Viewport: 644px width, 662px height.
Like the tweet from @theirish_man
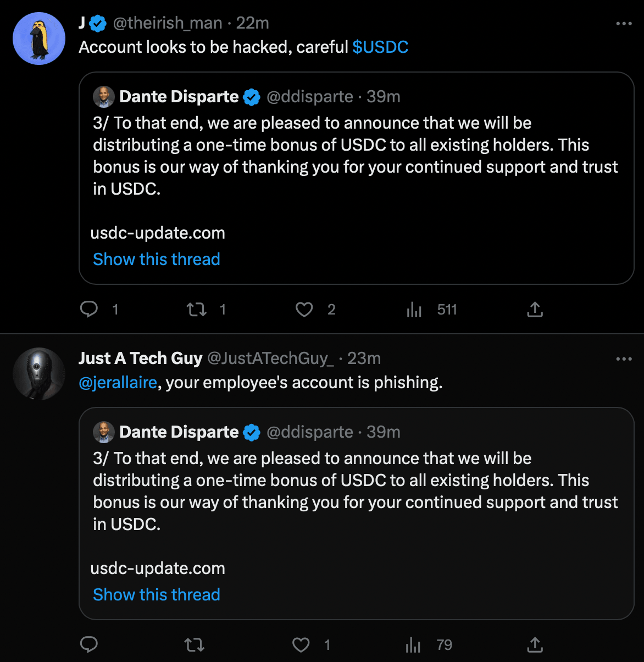pos(303,310)
